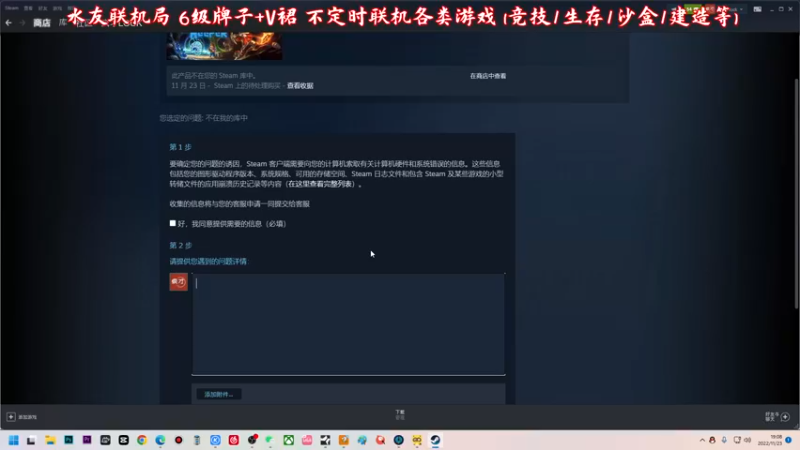
Task: Open the Xbox app from the taskbar
Action: (x=289, y=440)
